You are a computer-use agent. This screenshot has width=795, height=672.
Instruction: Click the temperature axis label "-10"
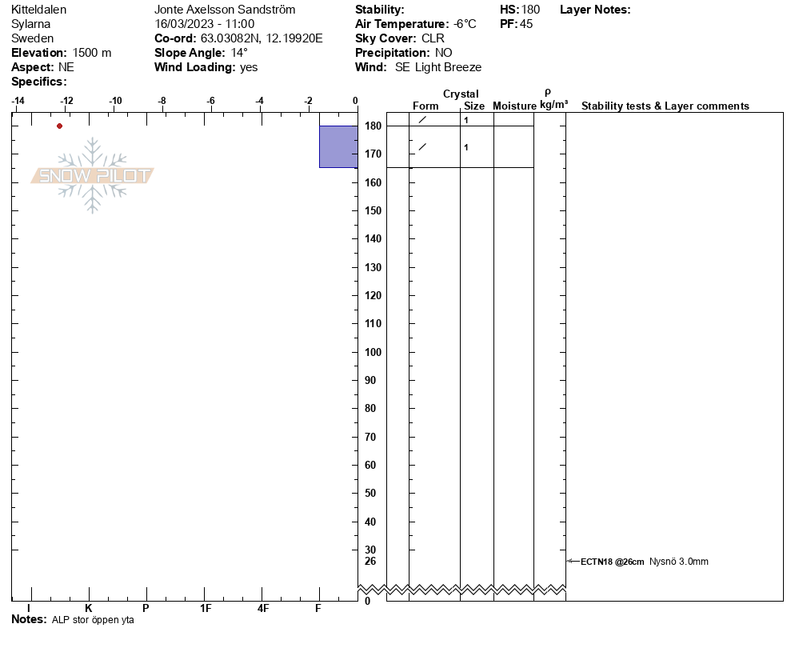tap(115, 101)
